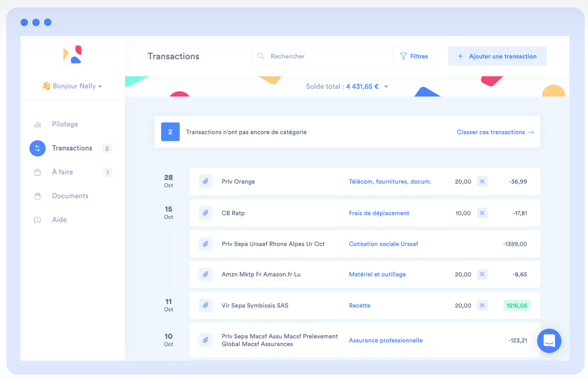Viewport: 588px width, 379px height.
Task: Click Vir Sepa Symbiosis SAS label
Action: click(x=255, y=306)
